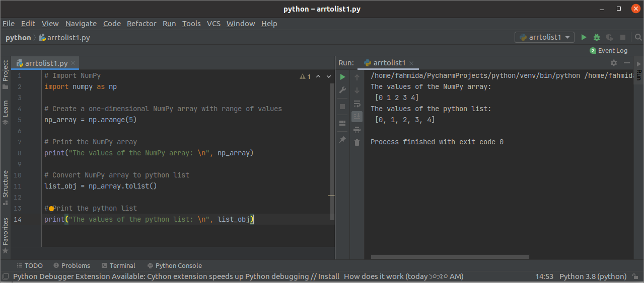Clear console output with trash icon
Screen dimensions: 644x283
pyautogui.click(x=357, y=143)
